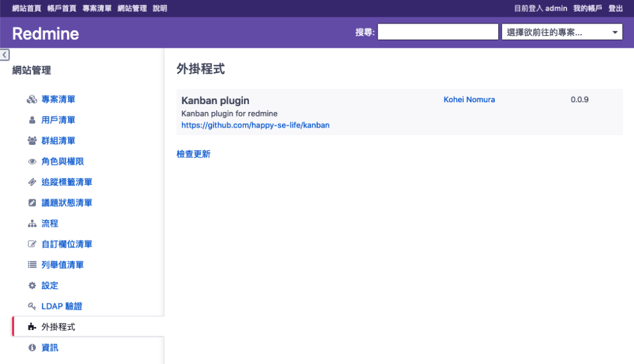The width and height of the screenshot is (634, 364).
Task: Collapse the sidebar with the arrow toggle
Action: [x=5, y=54]
